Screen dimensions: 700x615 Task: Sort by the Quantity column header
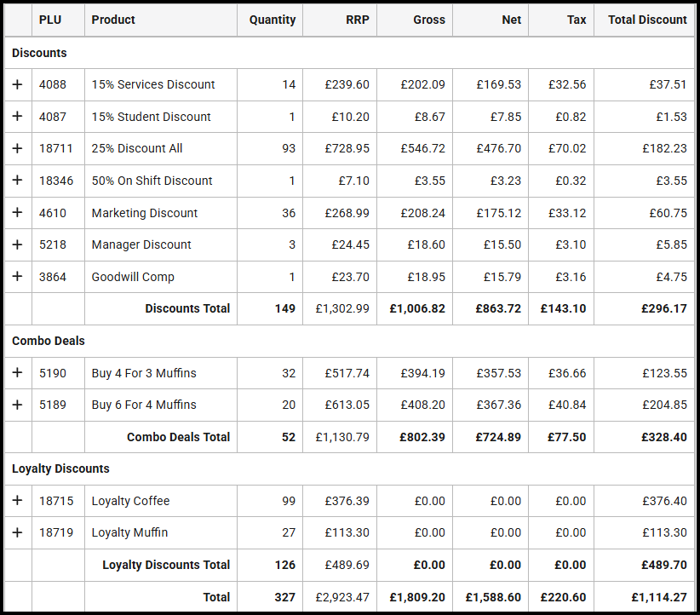tap(273, 20)
